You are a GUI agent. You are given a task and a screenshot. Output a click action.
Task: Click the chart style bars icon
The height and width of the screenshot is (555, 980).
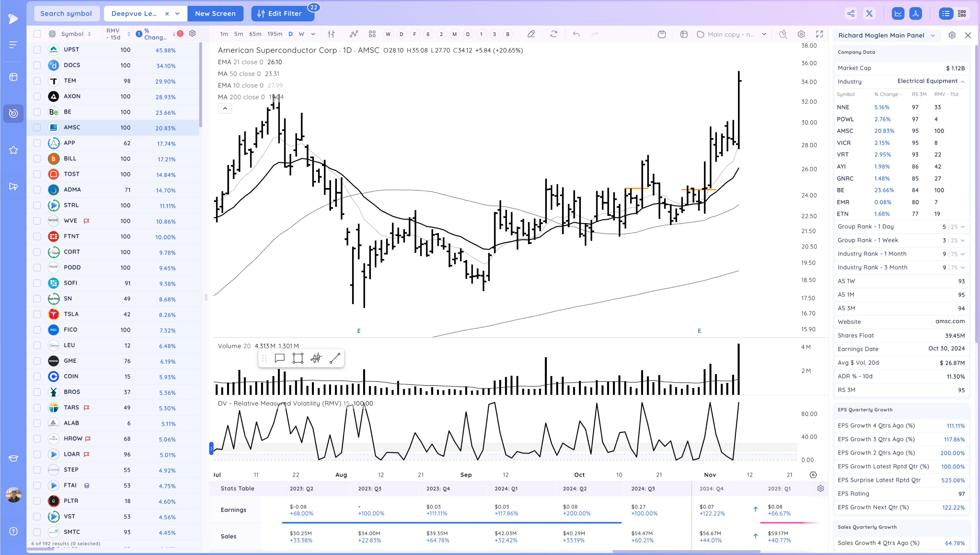point(331,34)
